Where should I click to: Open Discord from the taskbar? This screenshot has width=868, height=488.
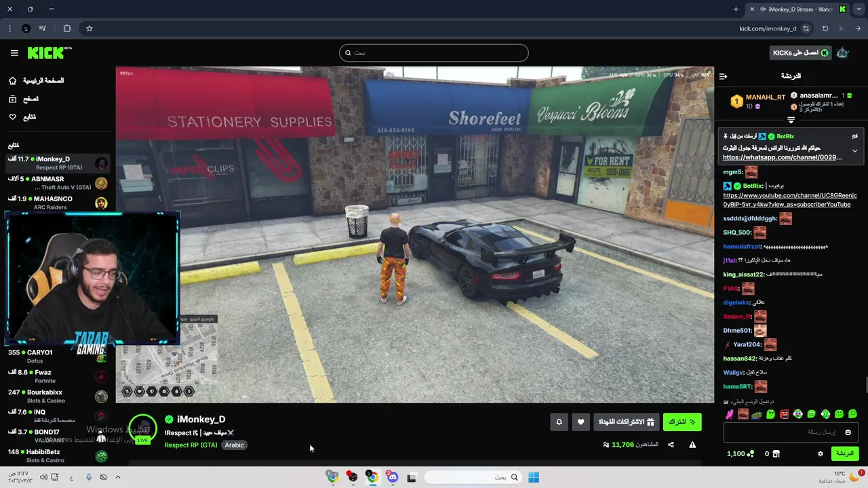tap(392, 477)
